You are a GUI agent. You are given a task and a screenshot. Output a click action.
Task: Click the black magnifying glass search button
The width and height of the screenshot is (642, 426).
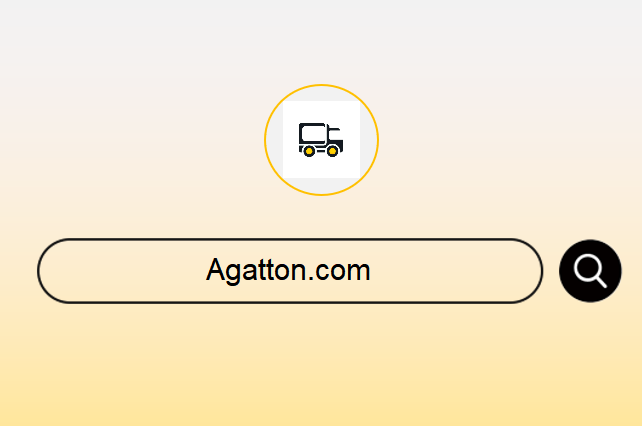[590, 271]
